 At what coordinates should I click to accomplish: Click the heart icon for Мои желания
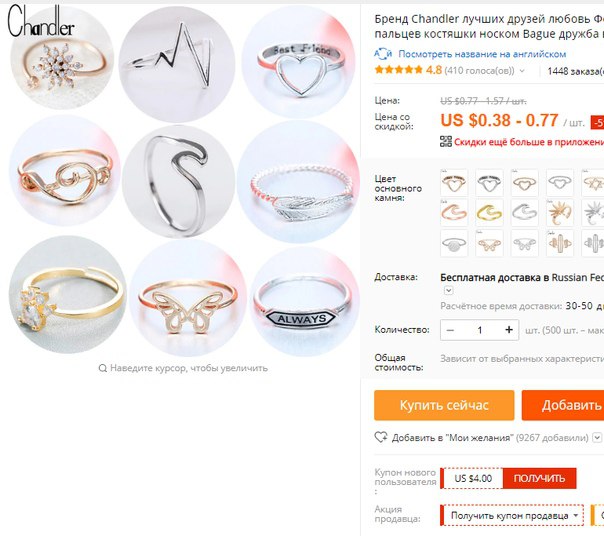(381, 437)
